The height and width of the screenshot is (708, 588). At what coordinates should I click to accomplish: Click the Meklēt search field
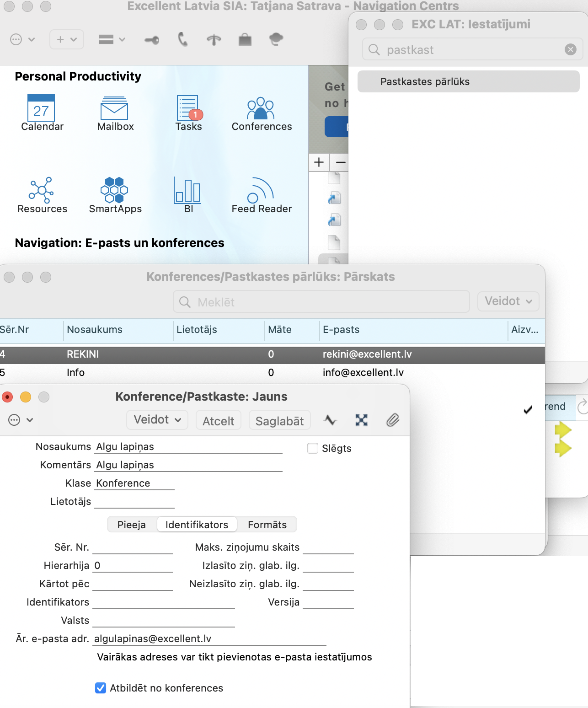coord(321,302)
